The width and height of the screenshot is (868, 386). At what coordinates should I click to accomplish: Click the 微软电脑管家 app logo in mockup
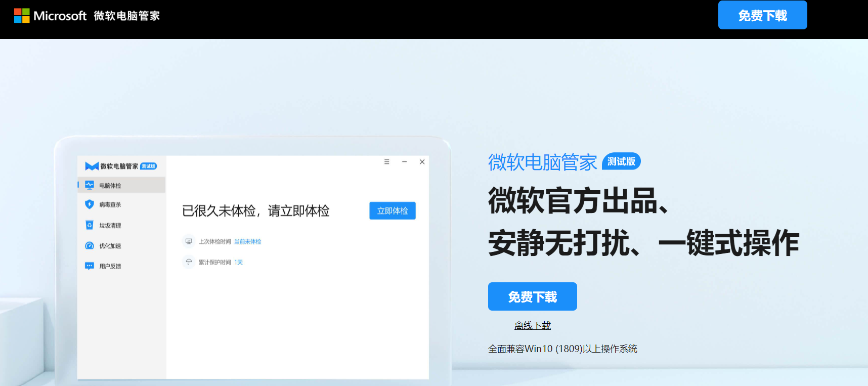click(x=92, y=166)
